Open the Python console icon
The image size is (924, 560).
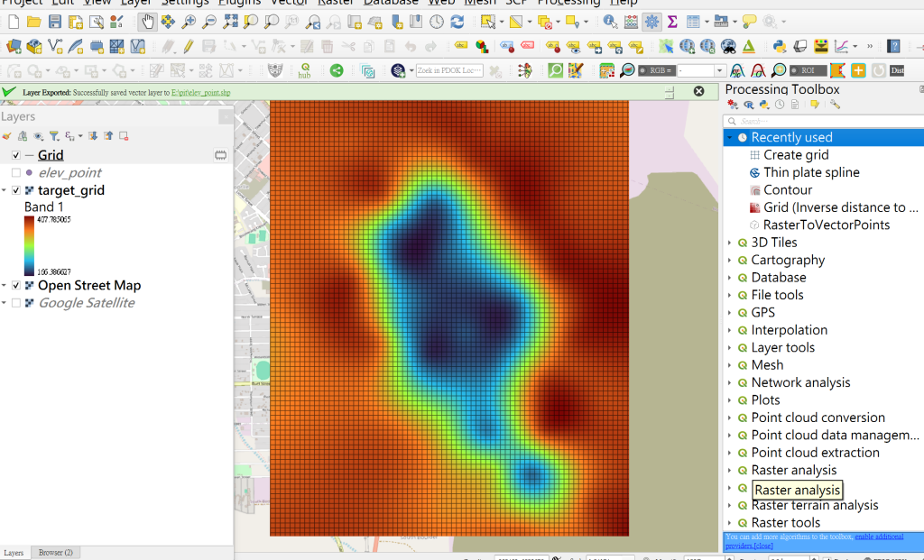(780, 46)
